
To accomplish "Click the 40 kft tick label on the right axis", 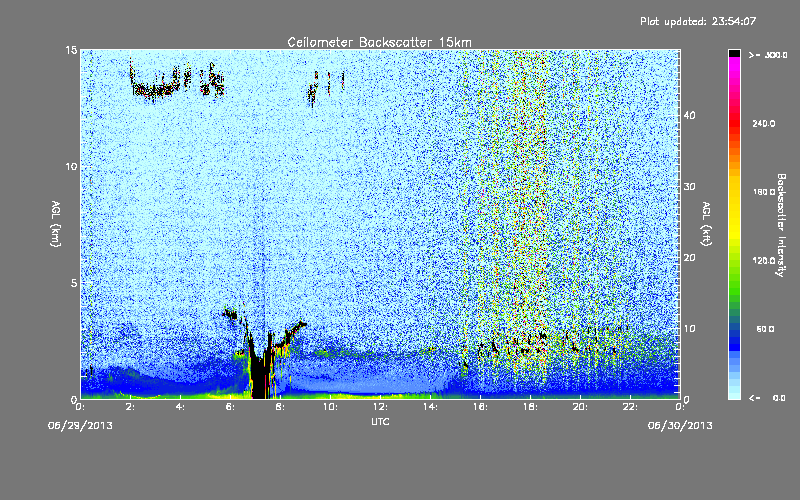I will pos(689,115).
